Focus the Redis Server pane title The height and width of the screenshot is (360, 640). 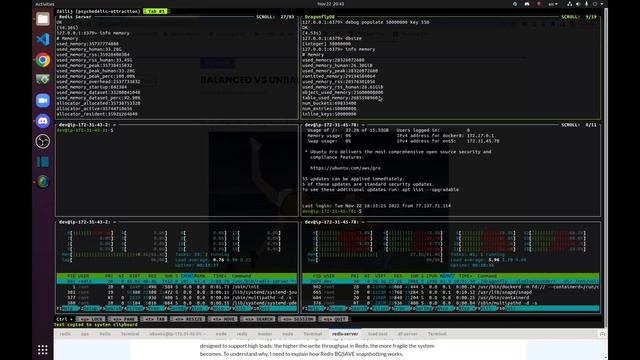coord(75,17)
